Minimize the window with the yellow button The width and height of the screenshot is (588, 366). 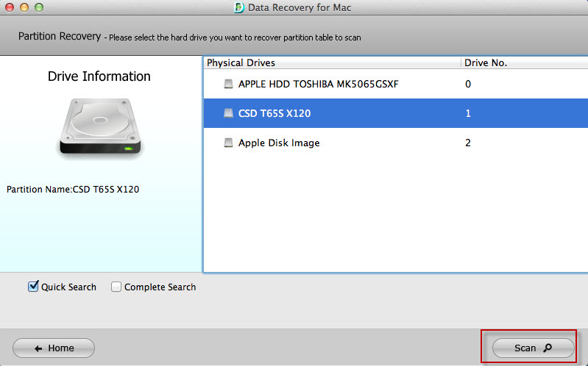(x=24, y=7)
